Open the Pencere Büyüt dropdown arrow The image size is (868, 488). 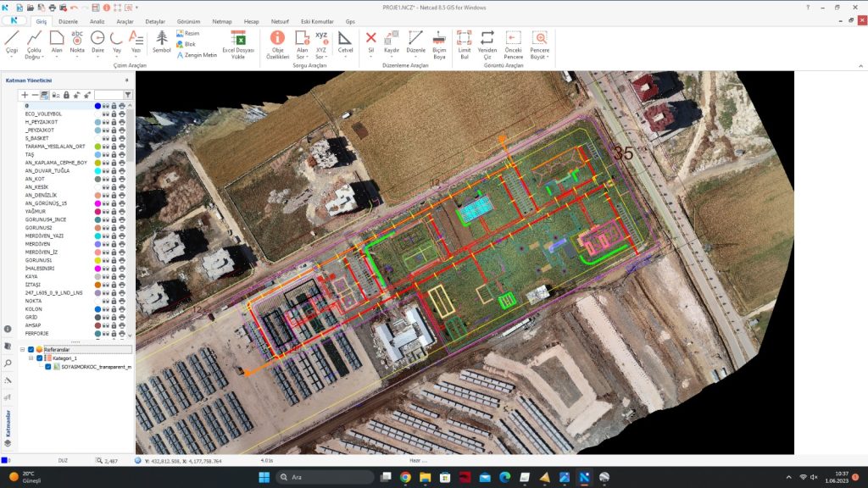point(548,57)
